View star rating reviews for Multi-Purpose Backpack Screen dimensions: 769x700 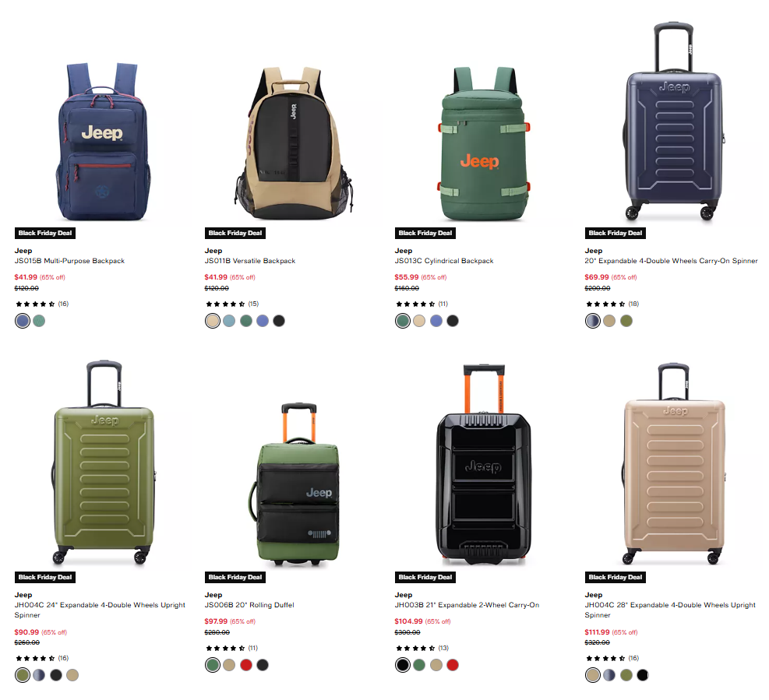click(42, 304)
